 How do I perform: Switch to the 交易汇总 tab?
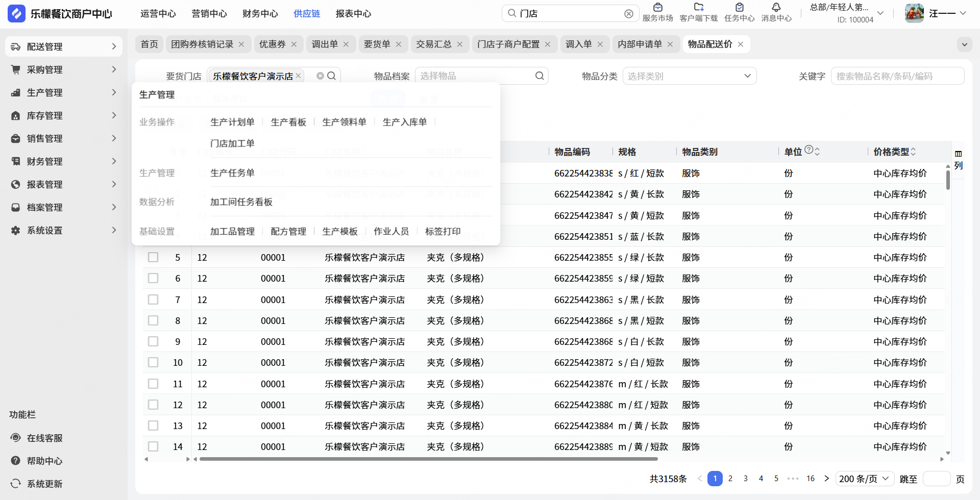click(x=433, y=44)
